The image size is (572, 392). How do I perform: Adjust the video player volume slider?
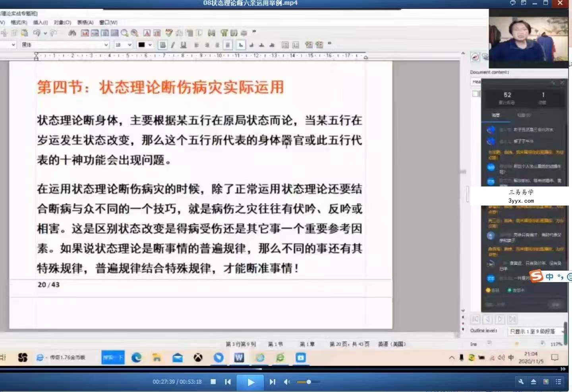point(309,382)
